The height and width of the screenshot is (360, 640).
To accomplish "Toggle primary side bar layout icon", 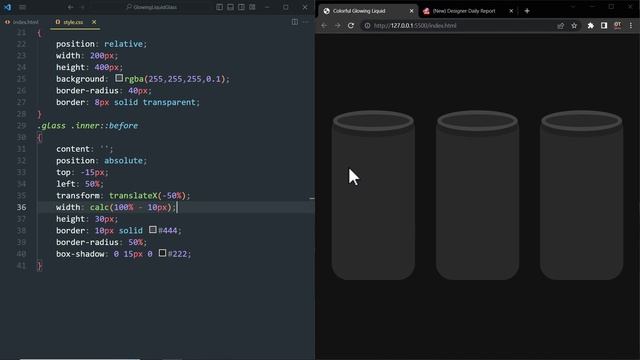I will (x=220, y=7).
